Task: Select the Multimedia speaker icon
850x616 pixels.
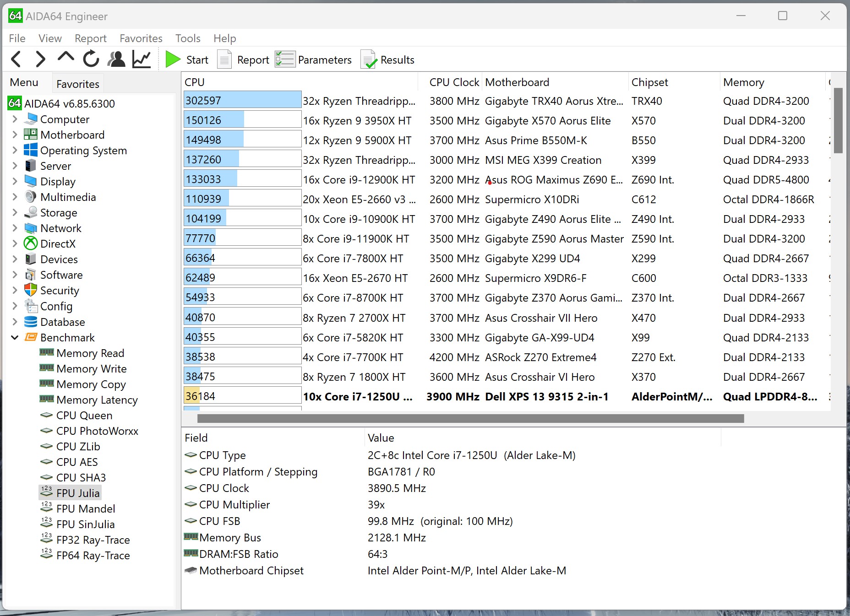Action: pos(31,197)
